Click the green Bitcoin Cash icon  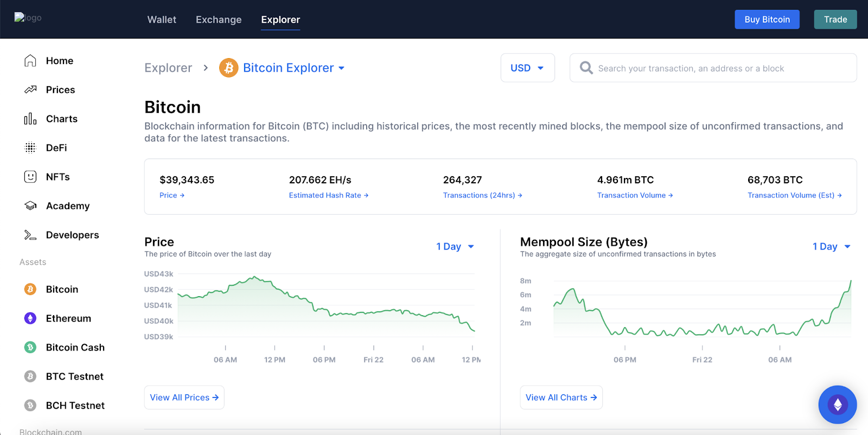point(30,347)
